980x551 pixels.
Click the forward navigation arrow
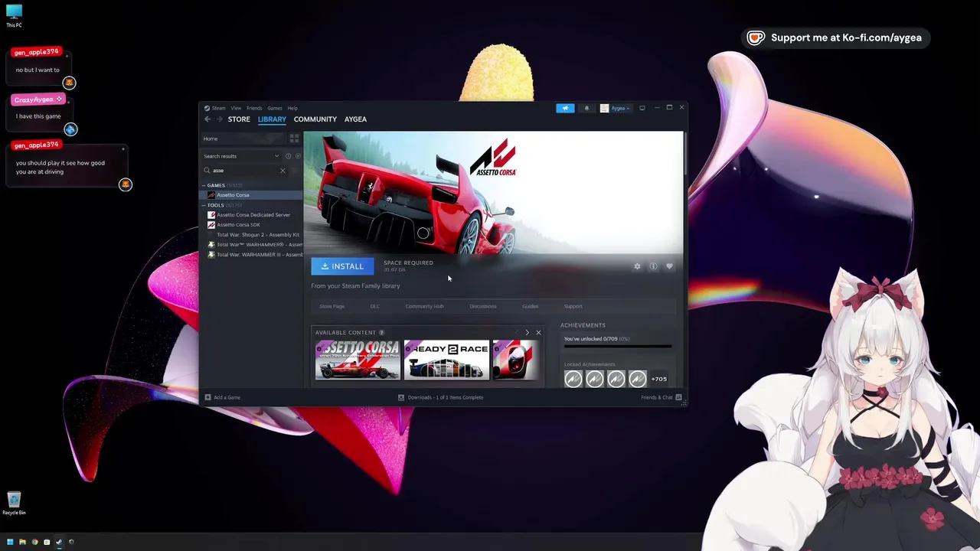(219, 119)
